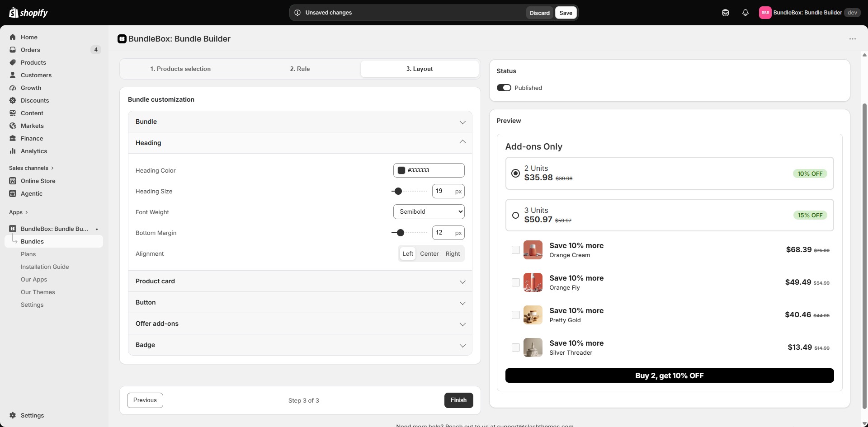Image resolution: width=868 pixels, height=427 pixels.
Task: Toggle the Published status switch
Action: (504, 88)
